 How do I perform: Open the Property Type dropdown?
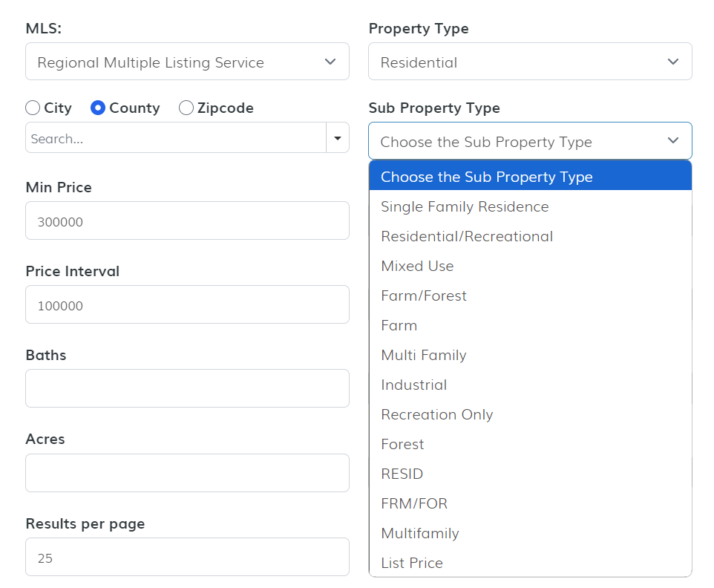coord(530,62)
